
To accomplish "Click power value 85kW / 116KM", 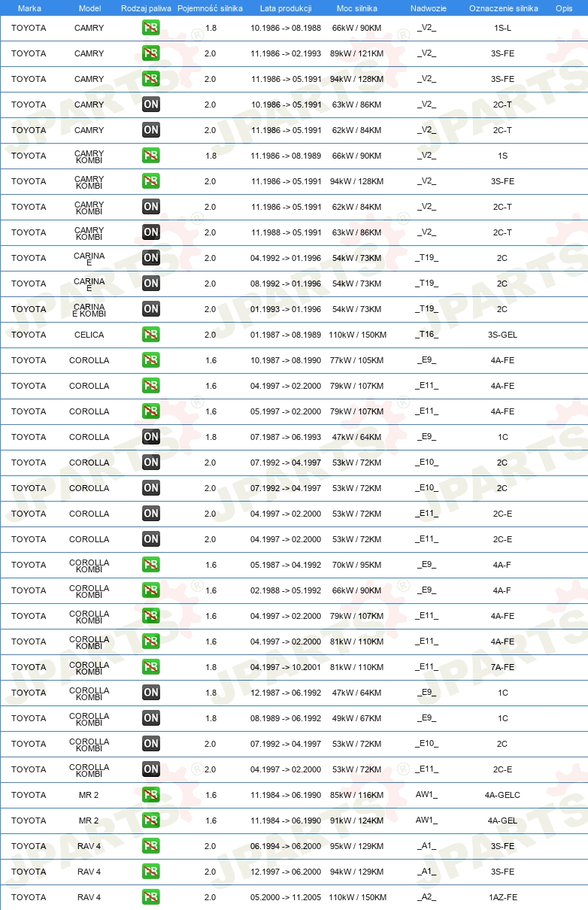I will pyautogui.click(x=357, y=795).
